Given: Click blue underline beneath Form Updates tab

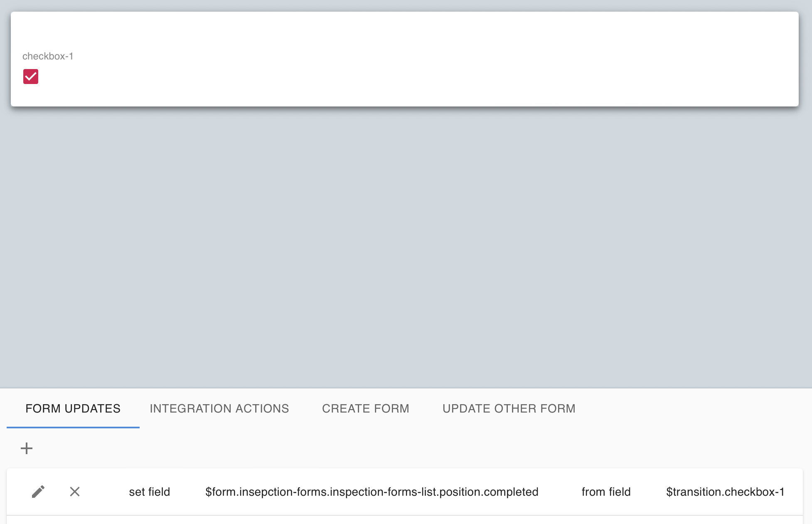Looking at the screenshot, I should (x=73, y=427).
